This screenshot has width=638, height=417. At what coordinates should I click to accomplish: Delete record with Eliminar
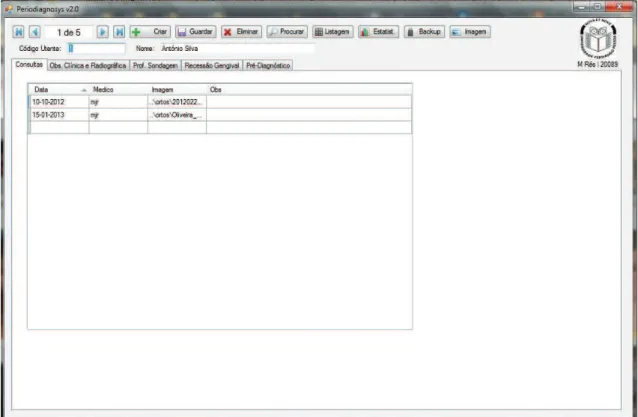241,32
